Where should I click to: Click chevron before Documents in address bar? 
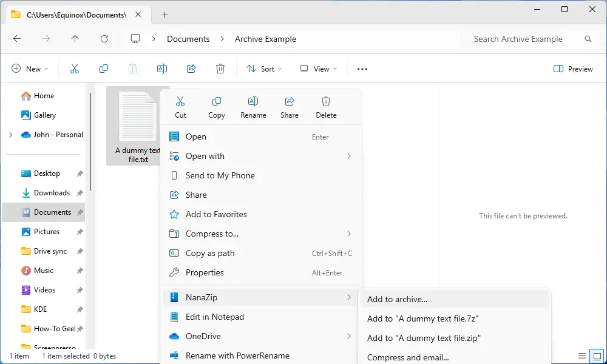coord(154,39)
